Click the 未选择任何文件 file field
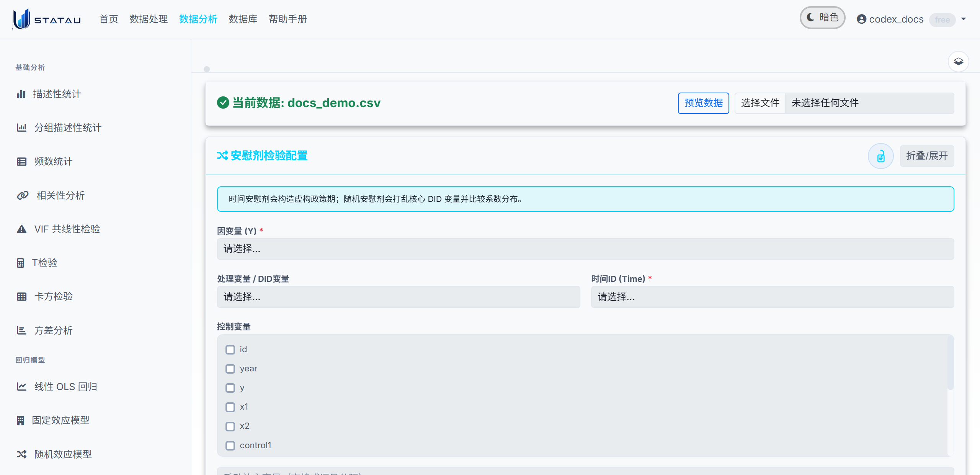980x475 pixels. click(869, 103)
